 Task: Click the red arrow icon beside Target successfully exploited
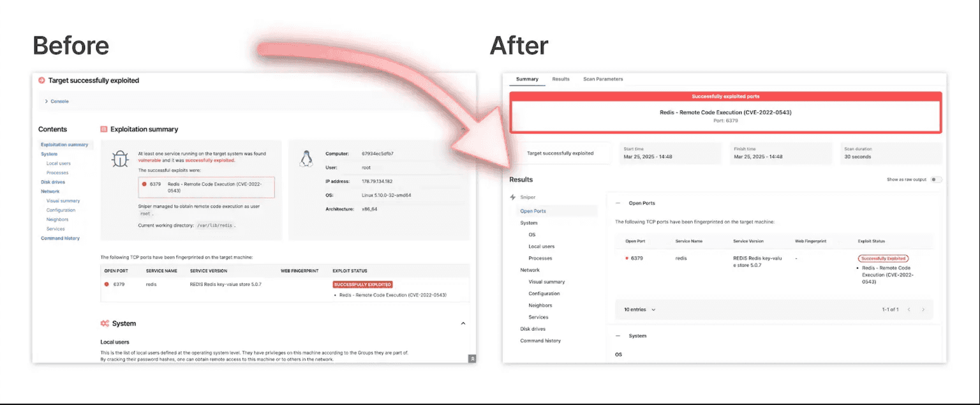41,80
